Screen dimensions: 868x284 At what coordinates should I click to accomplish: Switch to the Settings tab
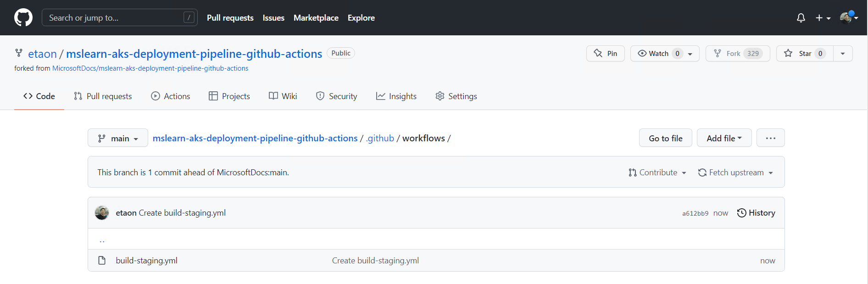(456, 96)
